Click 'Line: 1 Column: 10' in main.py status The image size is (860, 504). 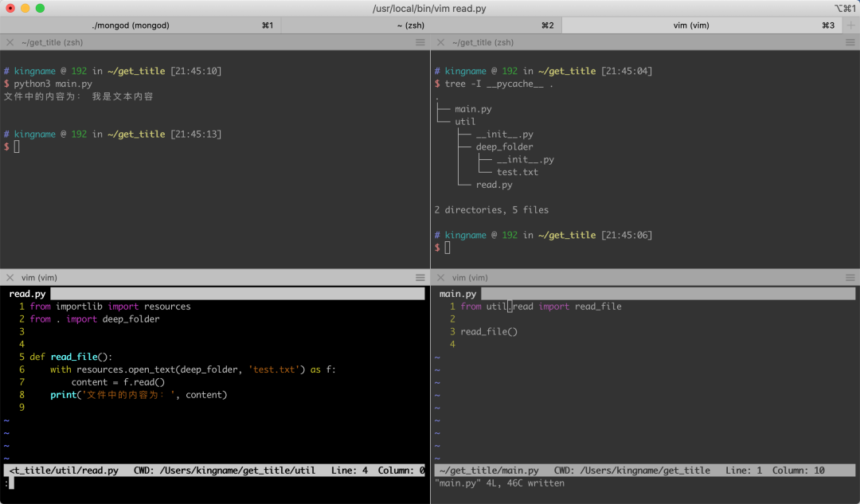(775, 471)
